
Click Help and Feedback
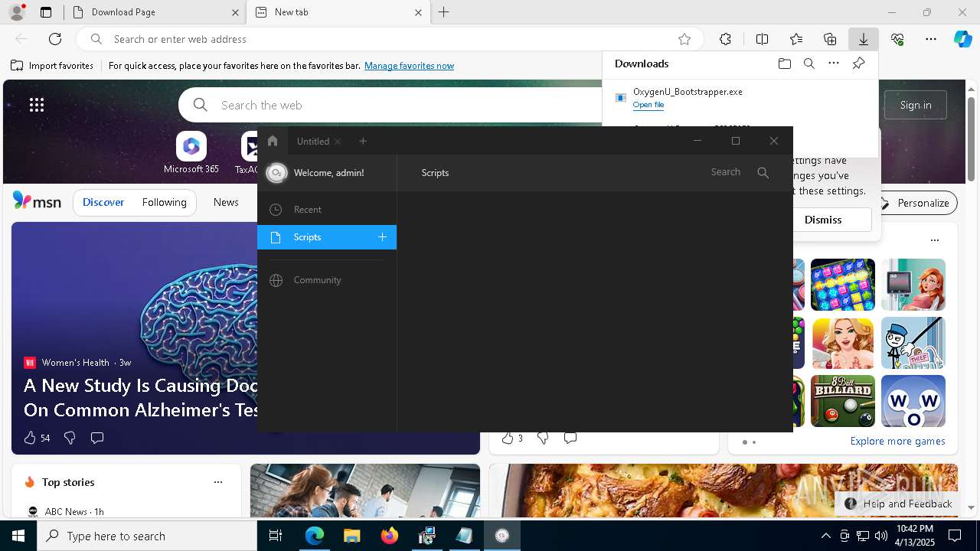[x=899, y=504]
